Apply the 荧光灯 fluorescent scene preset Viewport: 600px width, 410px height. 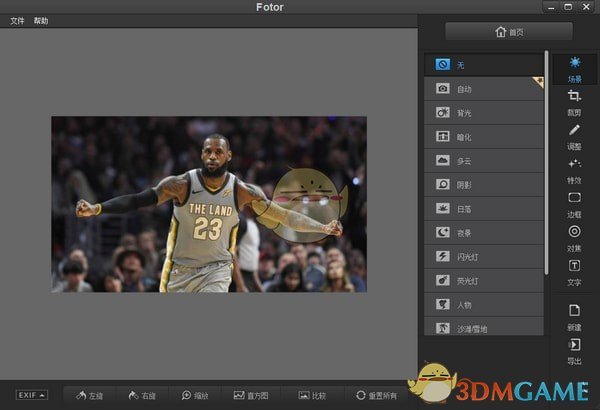tap(484, 281)
